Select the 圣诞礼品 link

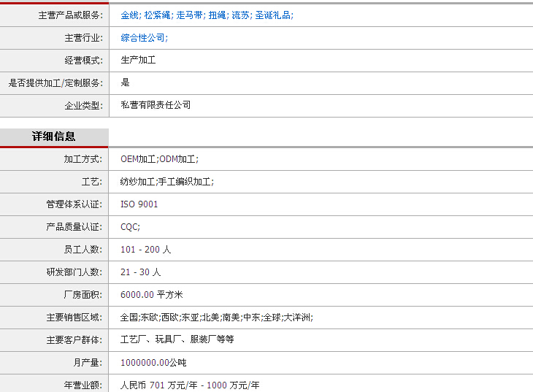(272, 15)
